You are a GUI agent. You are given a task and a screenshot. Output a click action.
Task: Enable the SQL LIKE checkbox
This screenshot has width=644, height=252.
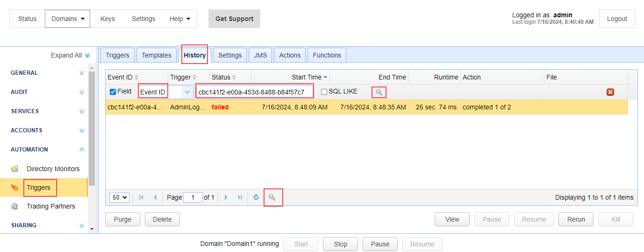pyautogui.click(x=324, y=92)
